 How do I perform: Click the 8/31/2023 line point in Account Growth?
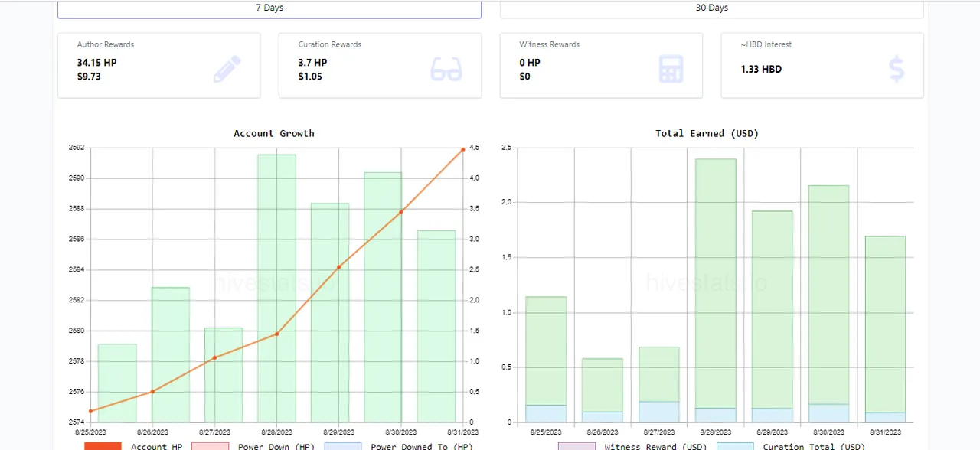[463, 149]
